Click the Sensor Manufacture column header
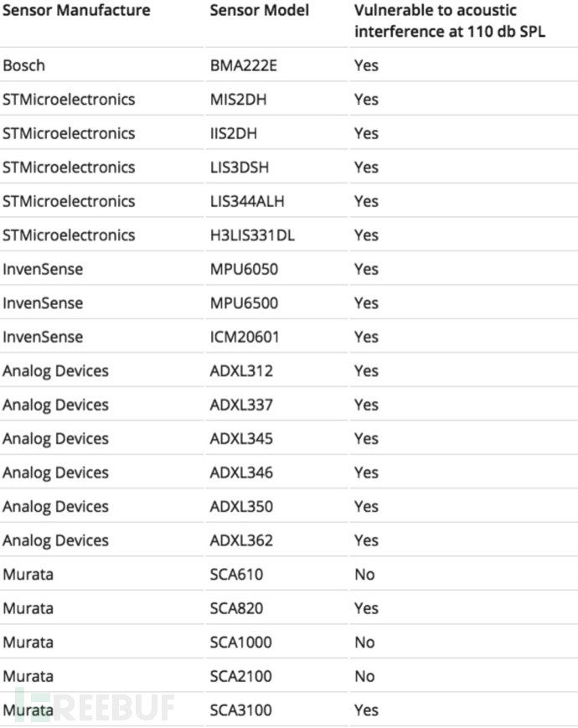Image resolution: width=578 pixels, height=728 pixels. [x=76, y=10]
